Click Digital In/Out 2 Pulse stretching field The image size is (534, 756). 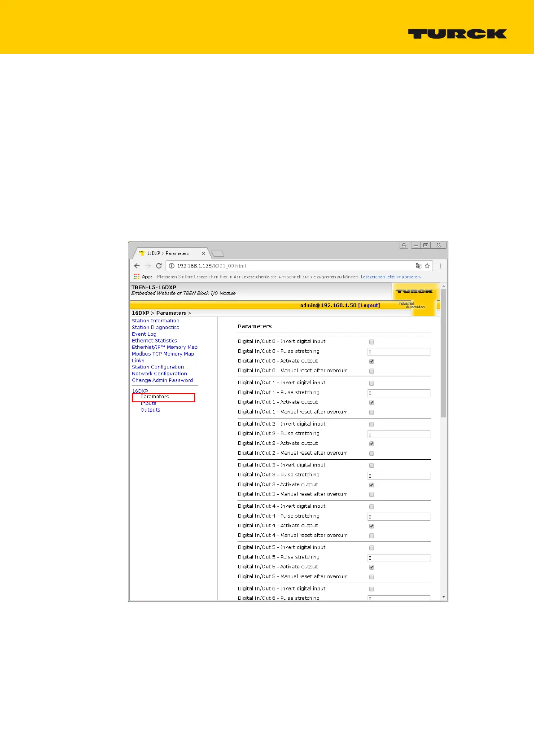[399, 434]
